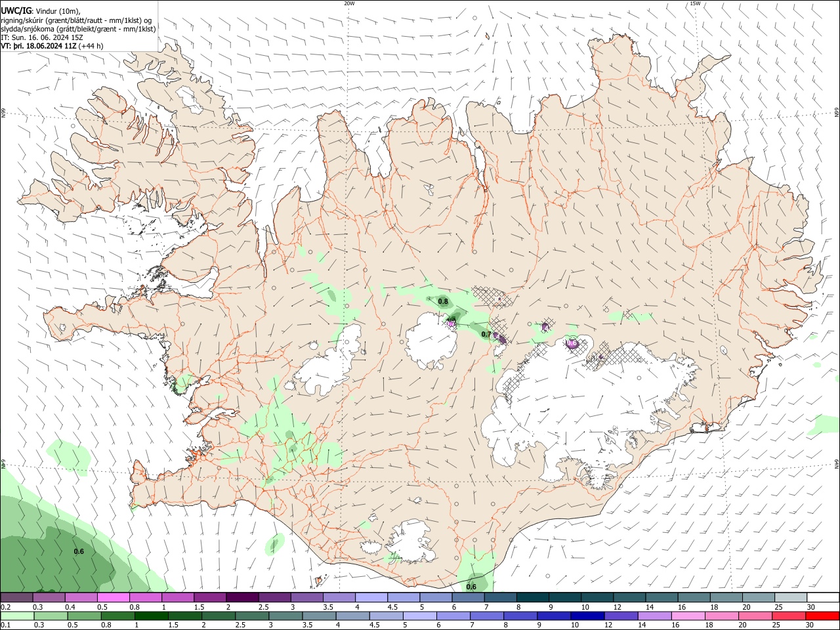Click the '0.7' precipitation value on the map
Screen dimensions: 840x630
pos(486,335)
